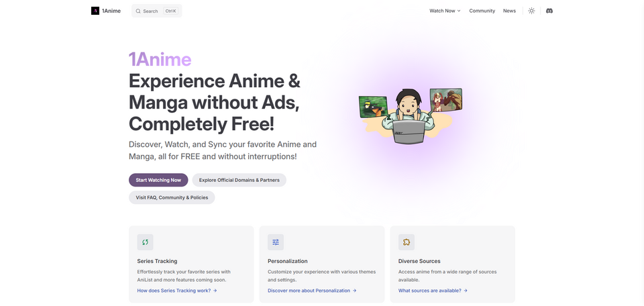
Task: Click the Personalization card heading
Action: pyautogui.click(x=288, y=261)
